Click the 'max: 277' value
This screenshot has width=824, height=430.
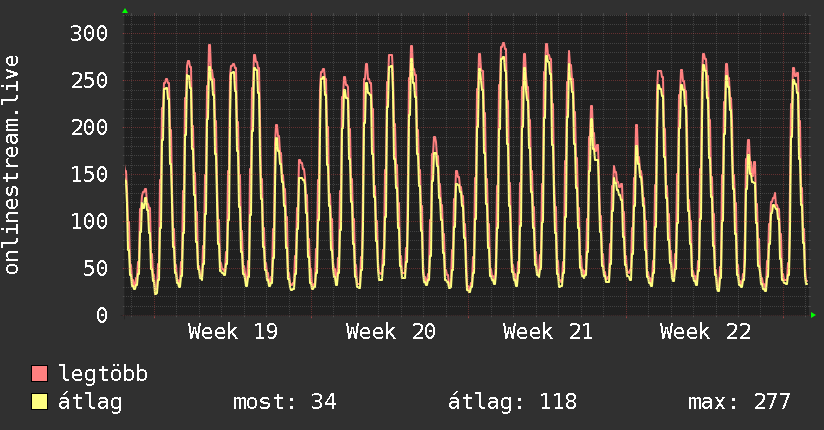coord(739,402)
